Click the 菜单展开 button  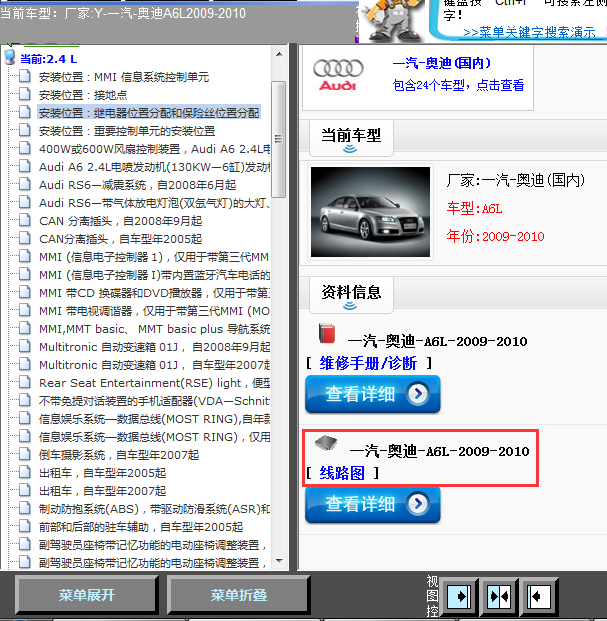[x=87, y=595]
